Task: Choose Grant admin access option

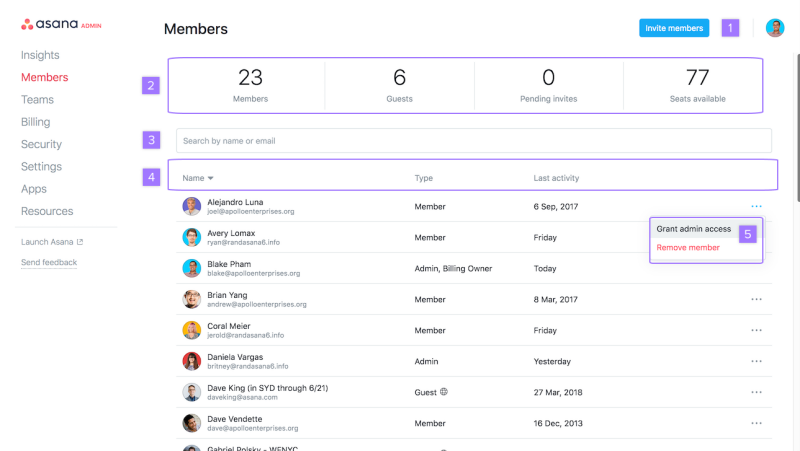Action: [694, 229]
